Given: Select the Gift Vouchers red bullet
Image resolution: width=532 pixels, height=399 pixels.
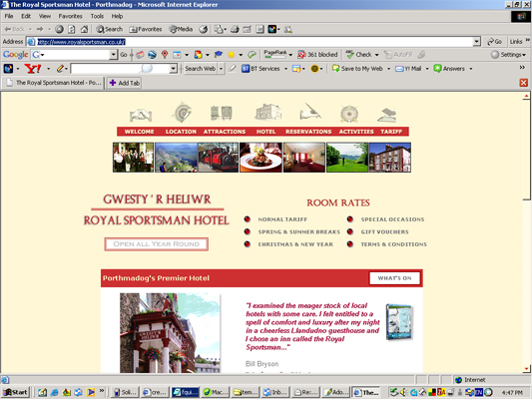Looking at the screenshot, I should pos(350,231).
